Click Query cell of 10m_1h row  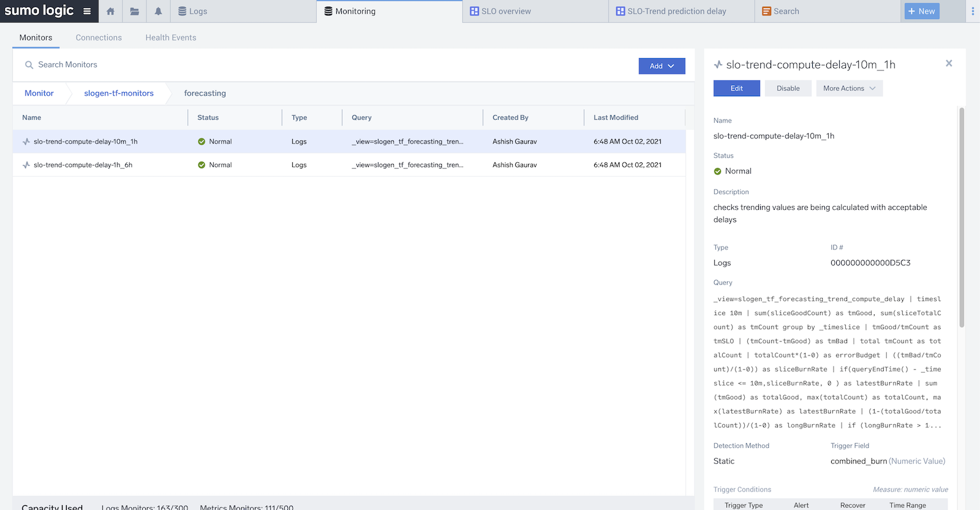[407, 142]
